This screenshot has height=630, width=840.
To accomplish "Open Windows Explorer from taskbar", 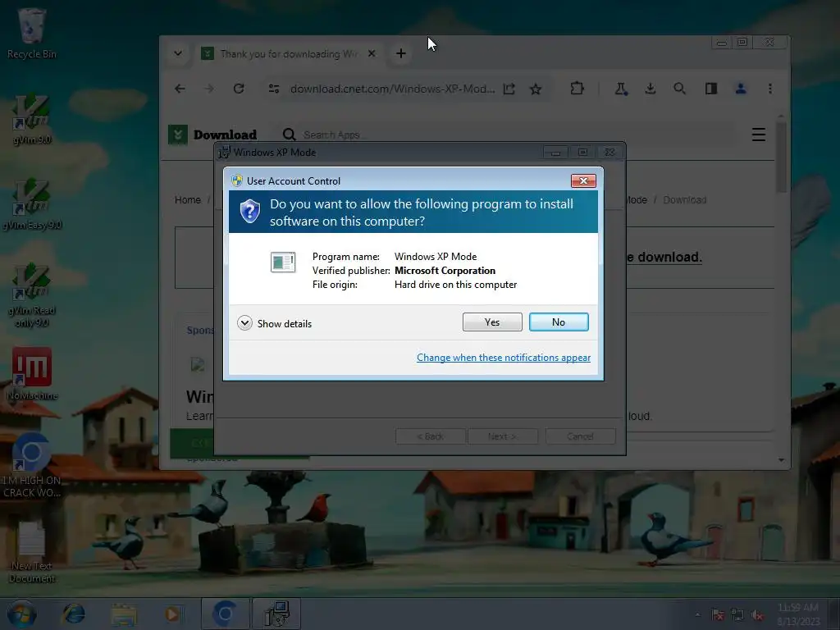I will tap(124, 614).
